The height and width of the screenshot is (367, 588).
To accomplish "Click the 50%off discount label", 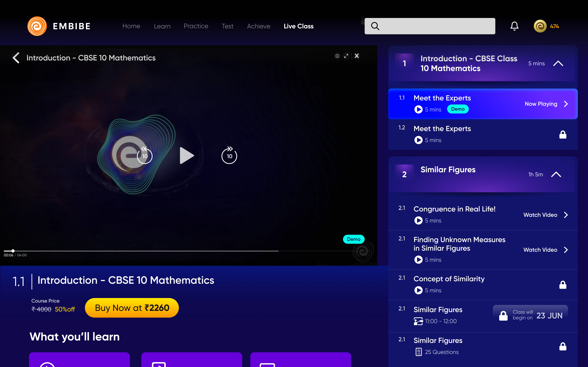I will coord(65,309).
